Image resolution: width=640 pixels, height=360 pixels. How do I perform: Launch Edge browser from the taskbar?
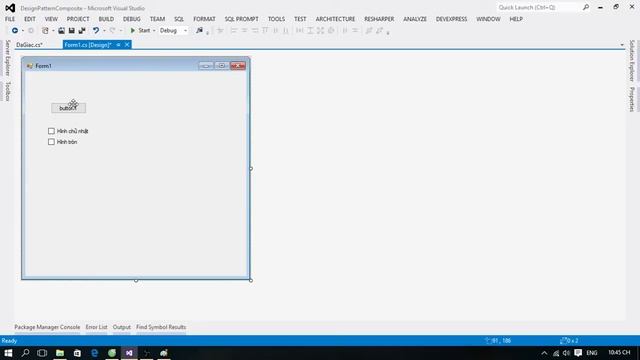[x=94, y=353]
